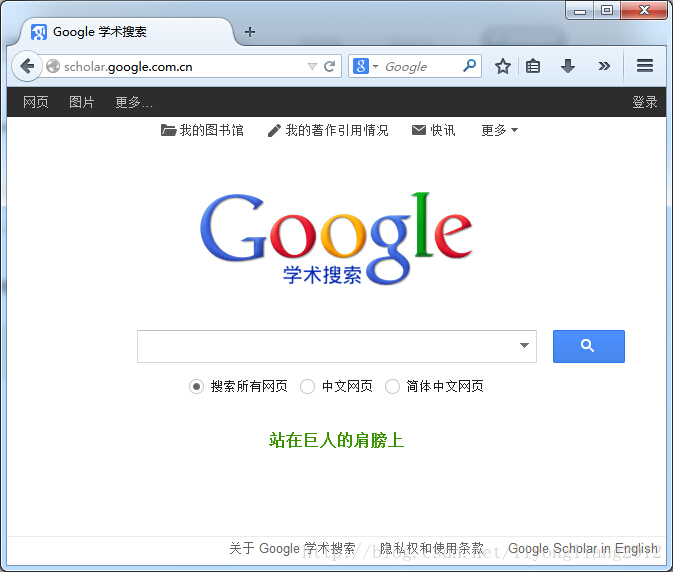Switch to Google Scholar in English
The width and height of the screenshot is (673, 572).
[583, 548]
